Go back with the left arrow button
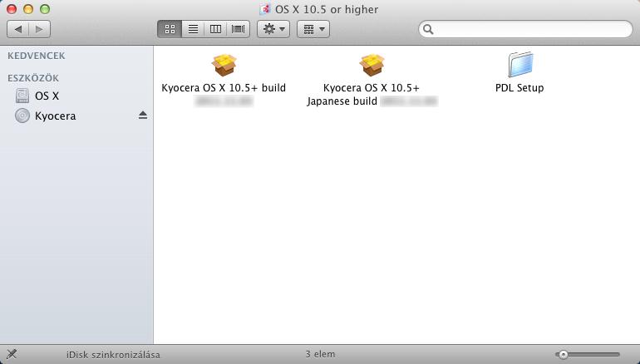 click(x=18, y=29)
